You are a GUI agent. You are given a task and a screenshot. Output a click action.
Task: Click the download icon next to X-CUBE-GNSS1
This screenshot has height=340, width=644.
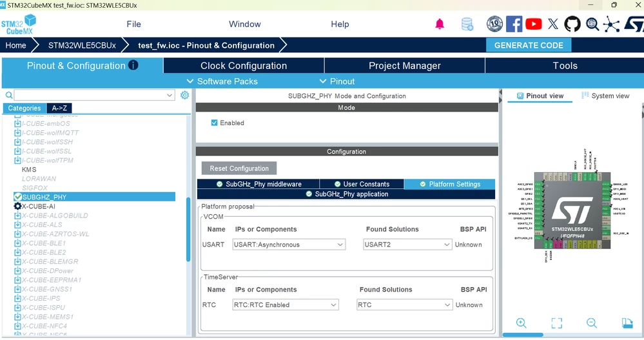[17, 289]
